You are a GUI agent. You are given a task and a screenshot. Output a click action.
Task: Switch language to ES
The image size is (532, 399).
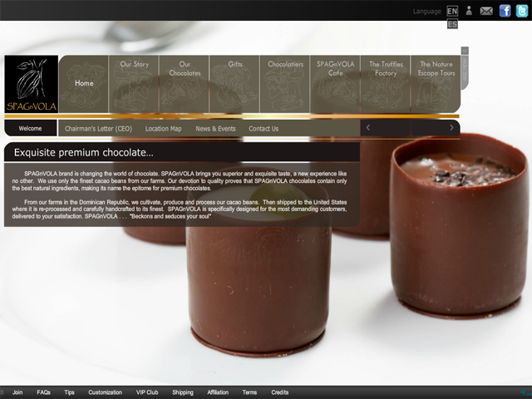(x=452, y=24)
